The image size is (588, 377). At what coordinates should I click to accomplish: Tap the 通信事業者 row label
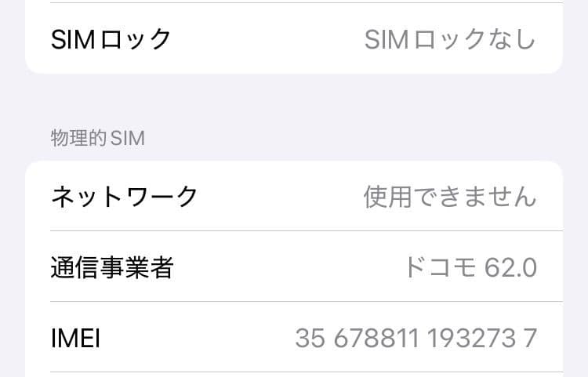point(111,267)
